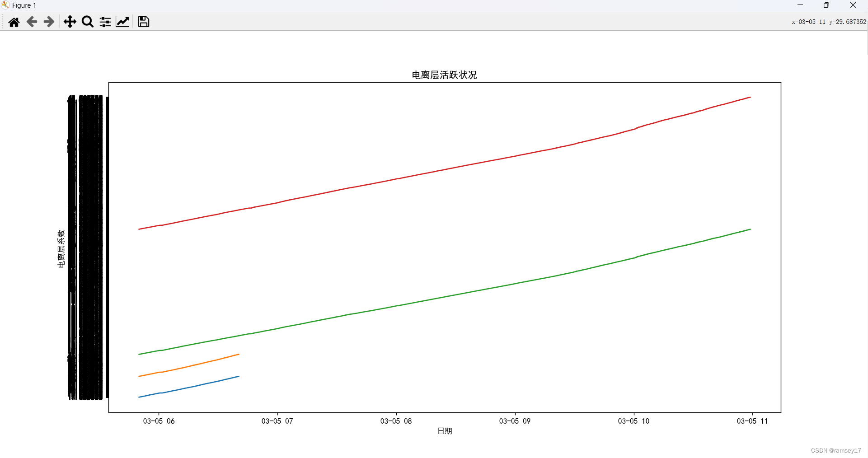Click on the green plotted line
The height and width of the screenshot is (458, 868).
445,296
